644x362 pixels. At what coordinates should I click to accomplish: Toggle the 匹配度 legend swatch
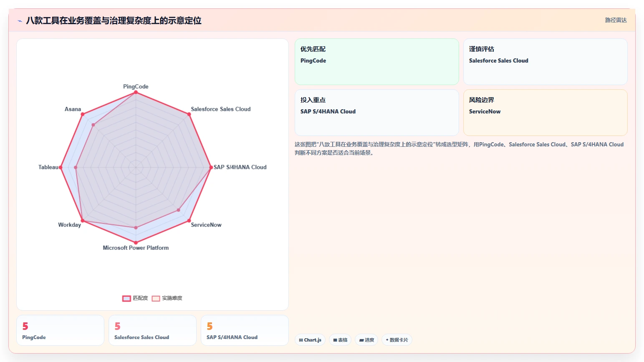pos(126,298)
